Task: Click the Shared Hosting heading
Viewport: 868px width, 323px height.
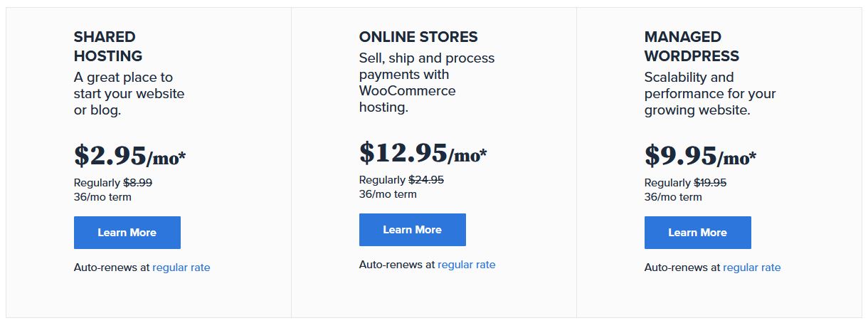Action: 108,46
